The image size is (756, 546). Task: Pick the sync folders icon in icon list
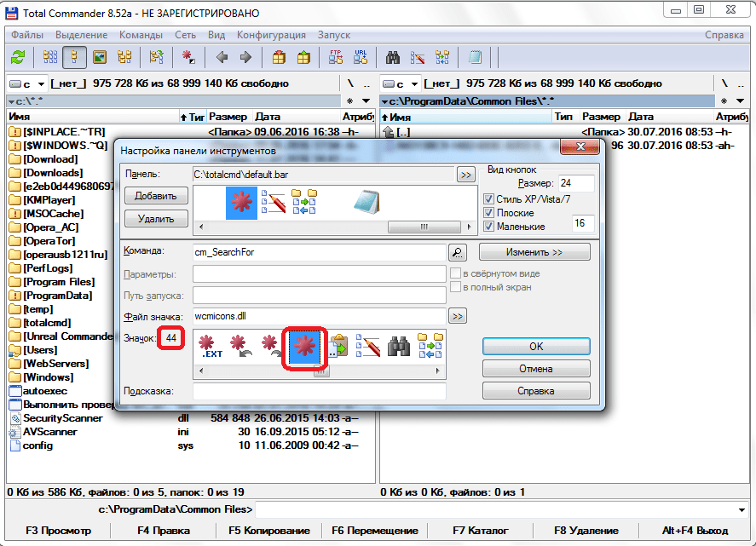point(430,347)
